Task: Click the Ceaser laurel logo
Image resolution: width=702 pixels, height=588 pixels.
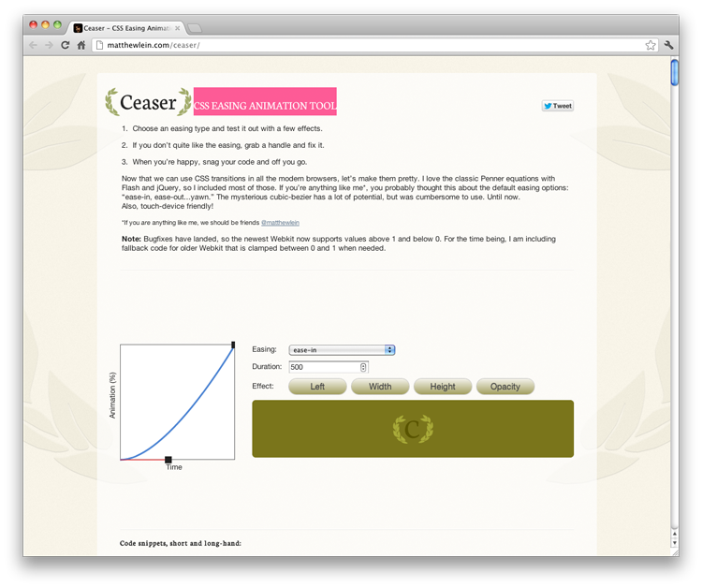Action: coord(148,102)
